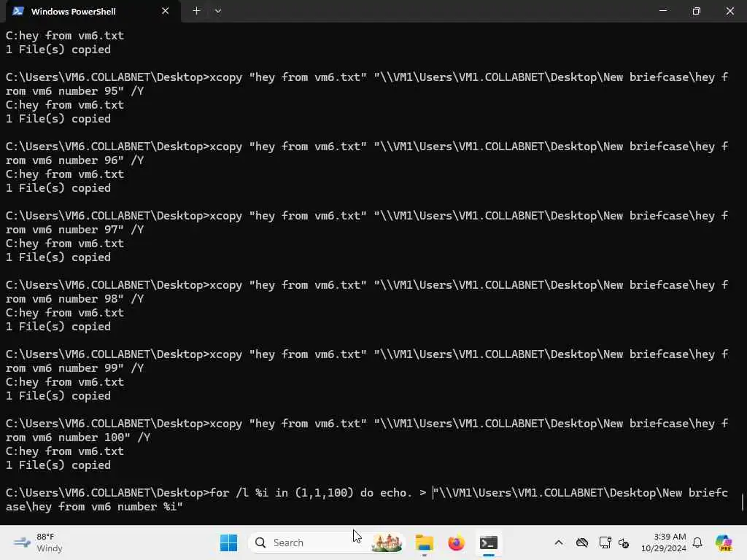
Task: Expand the new tab profile dropdown
Action: (217, 11)
